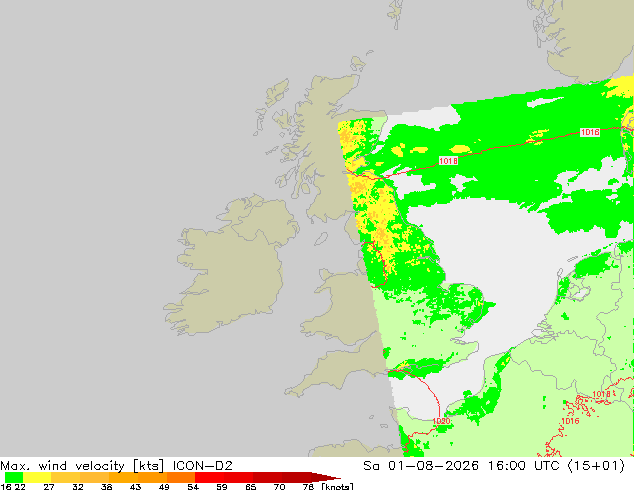
Task: Click the '1016' isobar label near Norway
Action: pyautogui.click(x=590, y=132)
